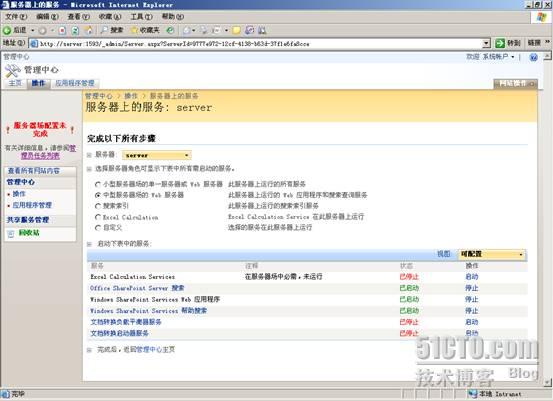Open the Back button history arrow

33,31
